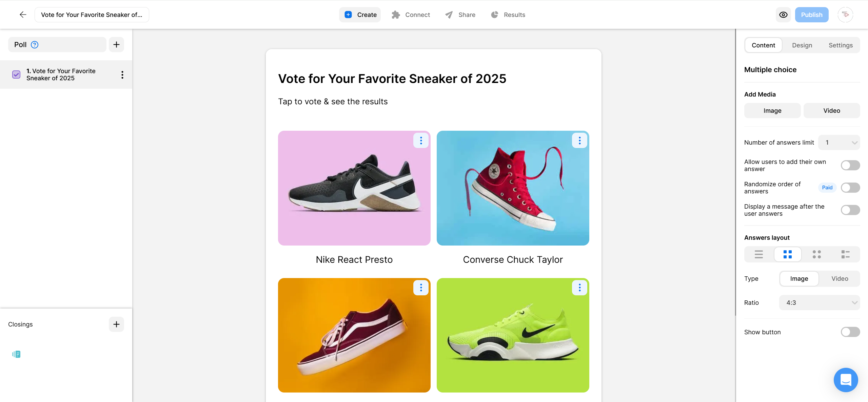The image size is (868, 402).
Task: Toggle Display a message after the user answers
Action: pyautogui.click(x=850, y=210)
